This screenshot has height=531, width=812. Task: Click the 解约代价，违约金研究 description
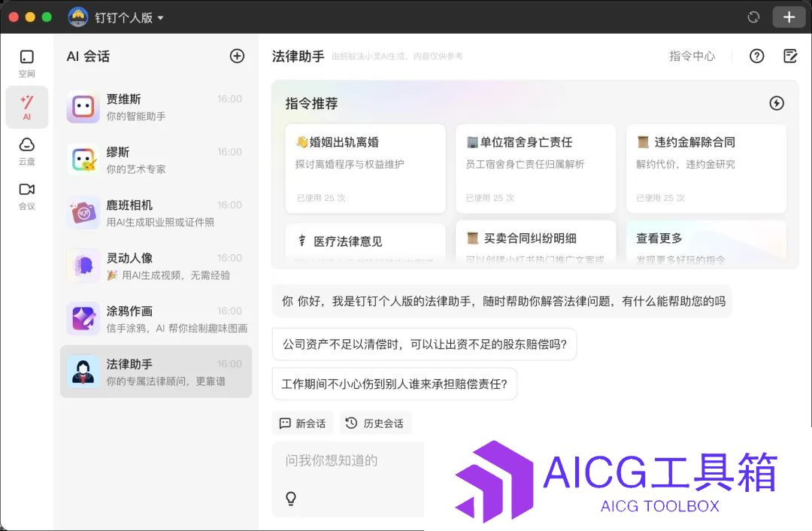685,164
